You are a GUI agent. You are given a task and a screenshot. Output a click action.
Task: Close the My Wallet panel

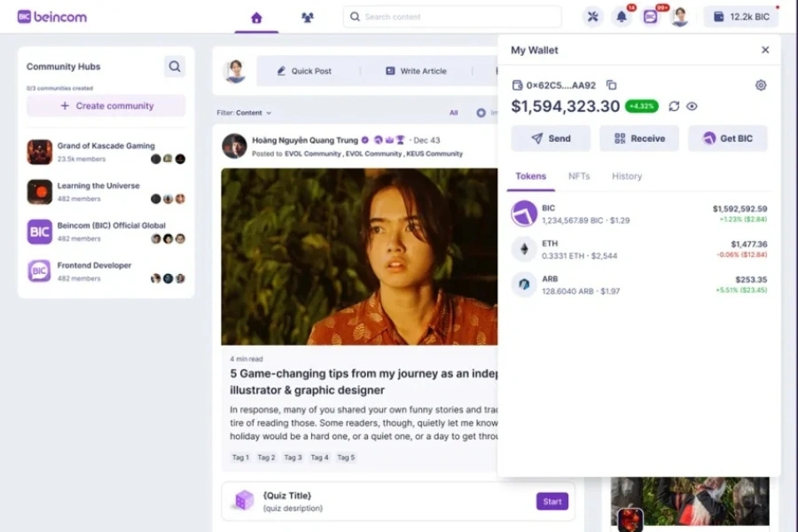[x=765, y=50]
